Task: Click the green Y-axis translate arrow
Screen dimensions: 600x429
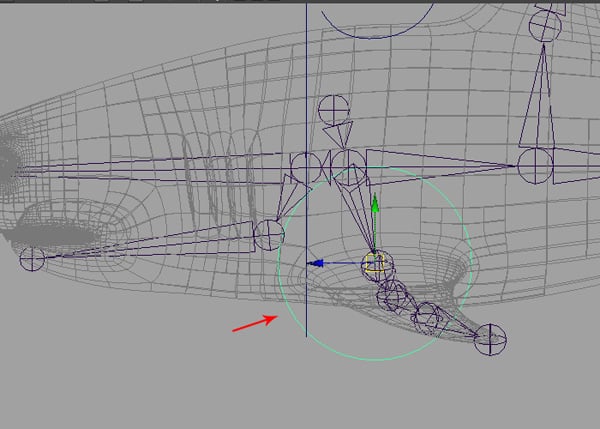Action: [x=375, y=203]
